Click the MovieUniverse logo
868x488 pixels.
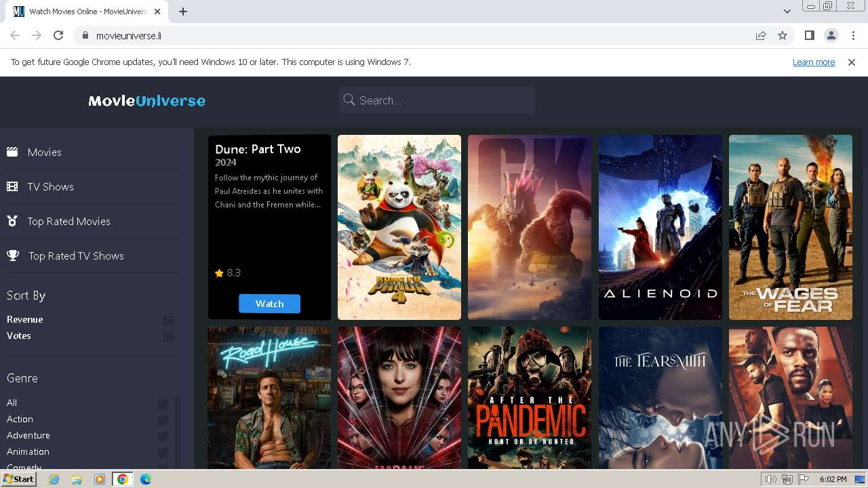pyautogui.click(x=146, y=101)
